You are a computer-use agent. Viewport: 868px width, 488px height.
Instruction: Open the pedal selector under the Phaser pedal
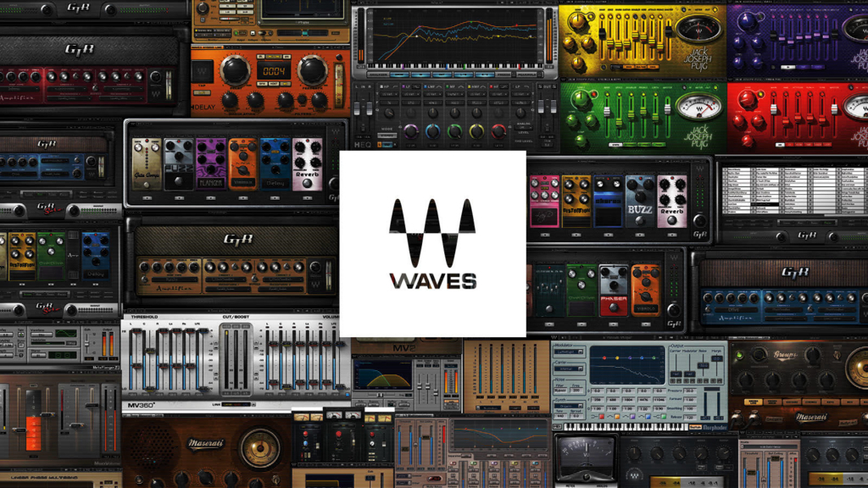click(x=613, y=324)
